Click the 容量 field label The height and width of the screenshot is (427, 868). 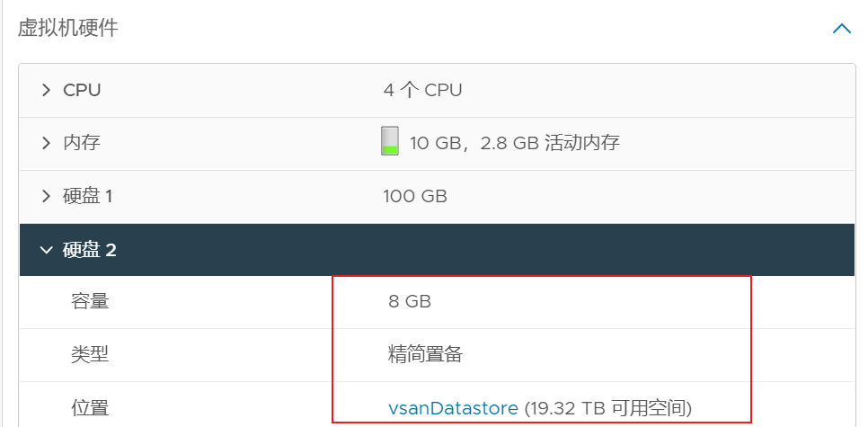(90, 302)
